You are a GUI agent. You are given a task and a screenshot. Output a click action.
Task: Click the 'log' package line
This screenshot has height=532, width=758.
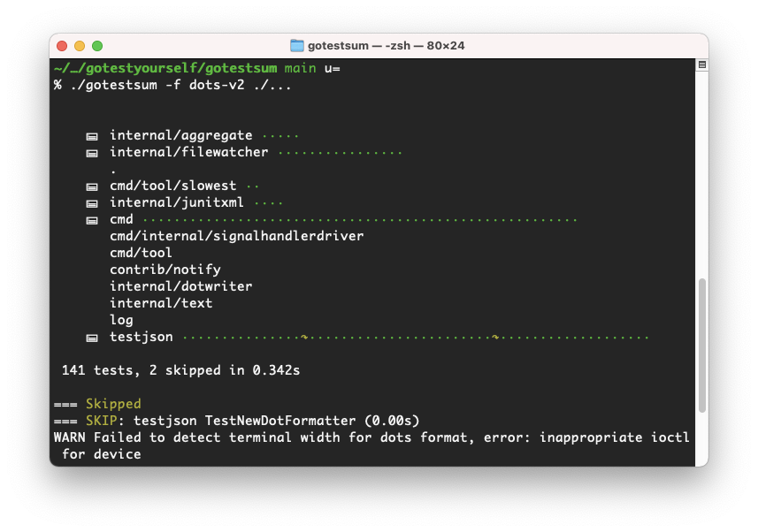point(121,320)
